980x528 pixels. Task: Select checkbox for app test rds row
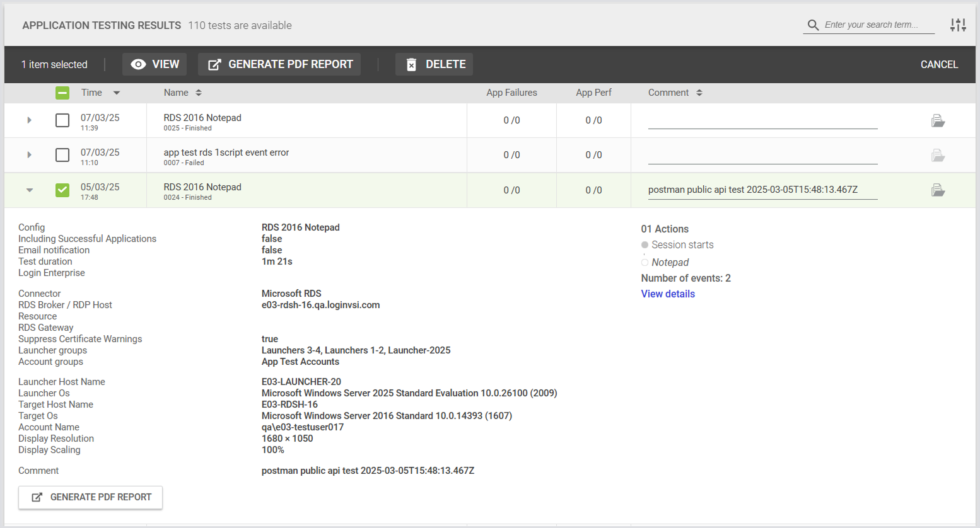click(62, 155)
